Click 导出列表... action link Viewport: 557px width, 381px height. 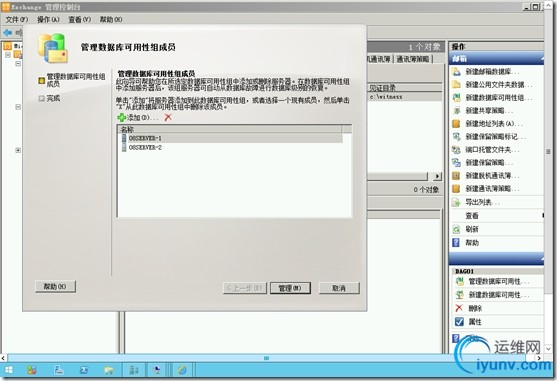coord(482,202)
